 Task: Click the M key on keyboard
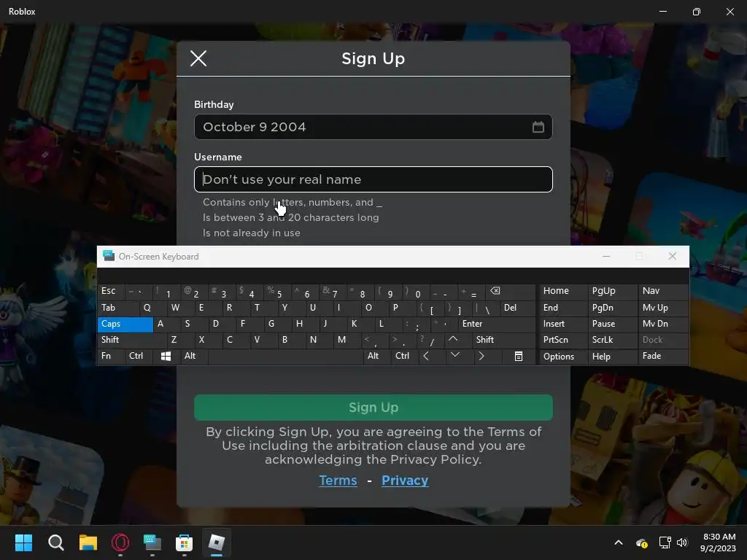click(x=347, y=340)
